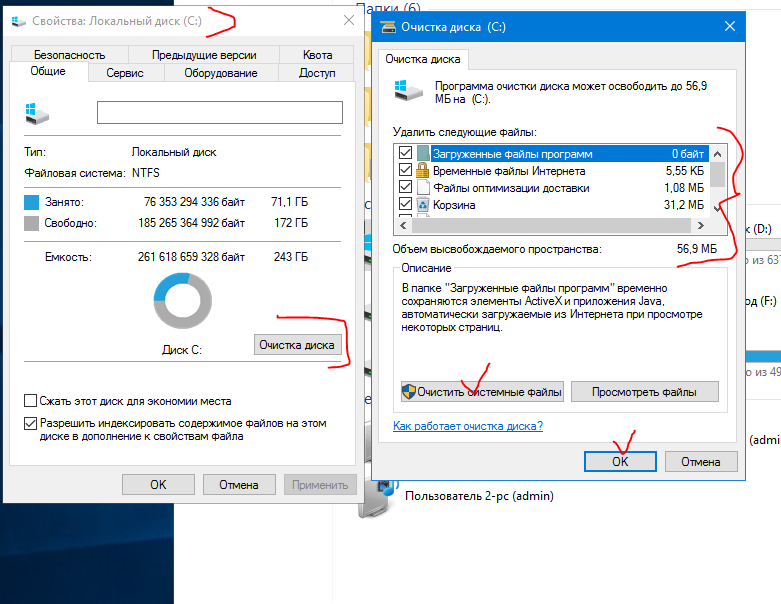Click the disk usage donut chart
The height and width of the screenshot is (604, 781).
tap(183, 300)
